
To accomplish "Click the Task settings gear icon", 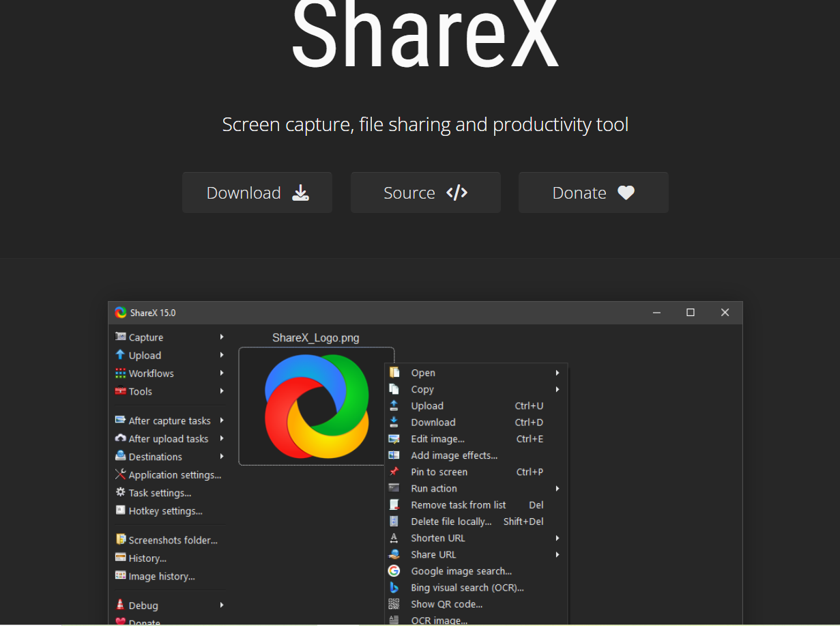I will point(121,492).
